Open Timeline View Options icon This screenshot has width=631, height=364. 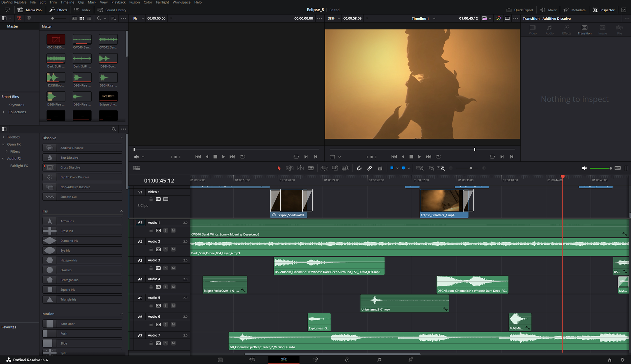tap(137, 168)
